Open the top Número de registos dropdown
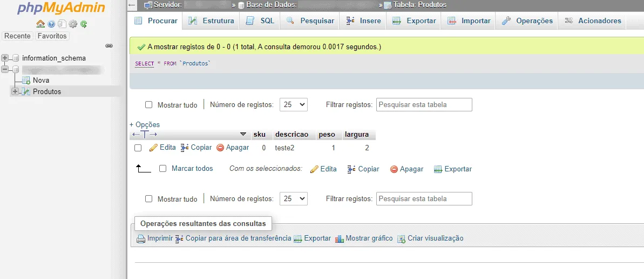Image resolution: width=644 pixels, height=279 pixels. coord(294,104)
